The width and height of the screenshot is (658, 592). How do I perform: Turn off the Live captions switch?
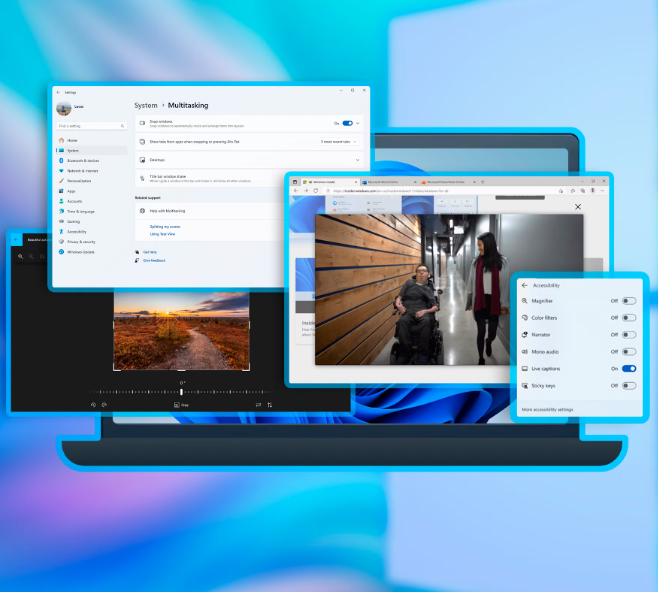pyautogui.click(x=629, y=368)
